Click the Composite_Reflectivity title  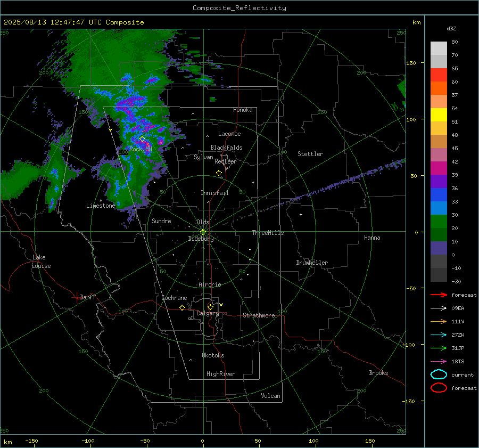(240, 8)
